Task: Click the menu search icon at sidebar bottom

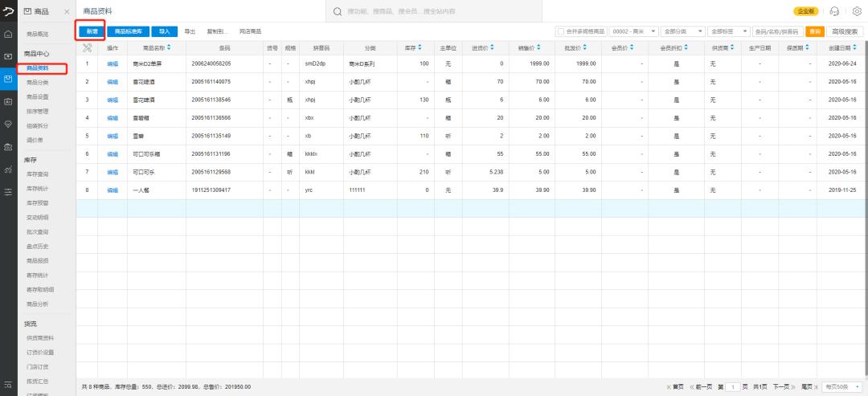Action: pyautogui.click(x=8, y=385)
